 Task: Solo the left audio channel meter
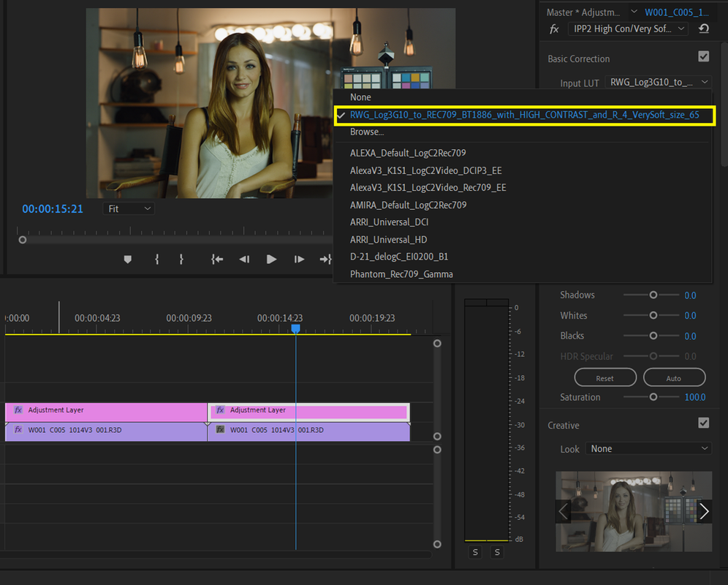pyautogui.click(x=475, y=552)
